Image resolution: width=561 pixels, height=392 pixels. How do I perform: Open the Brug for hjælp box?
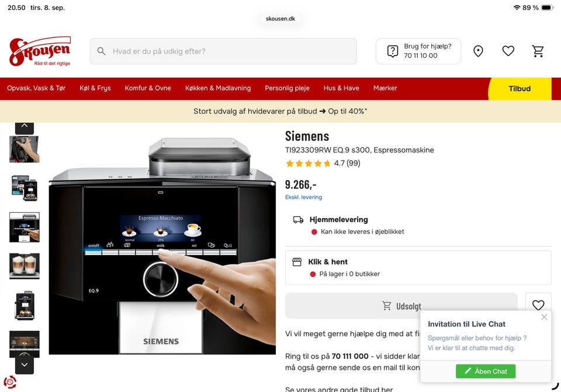(x=418, y=51)
